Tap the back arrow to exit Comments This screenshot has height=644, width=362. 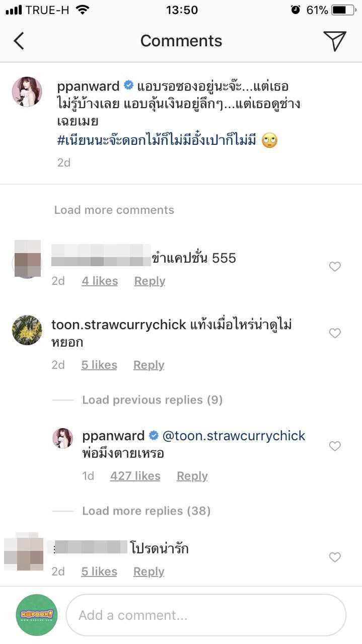(x=19, y=40)
